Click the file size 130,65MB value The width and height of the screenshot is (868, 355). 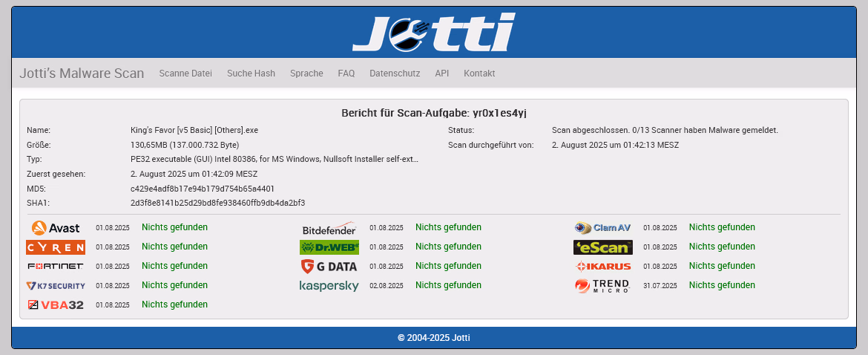[184, 145]
